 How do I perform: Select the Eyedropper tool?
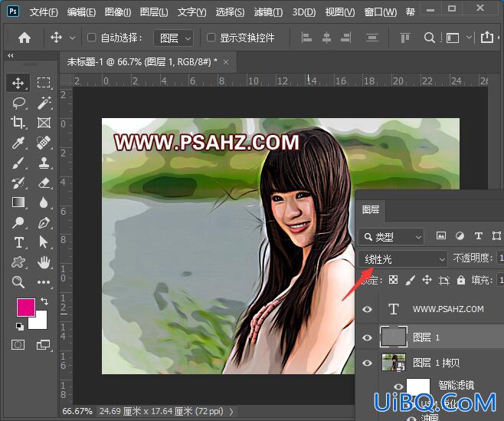(18, 143)
